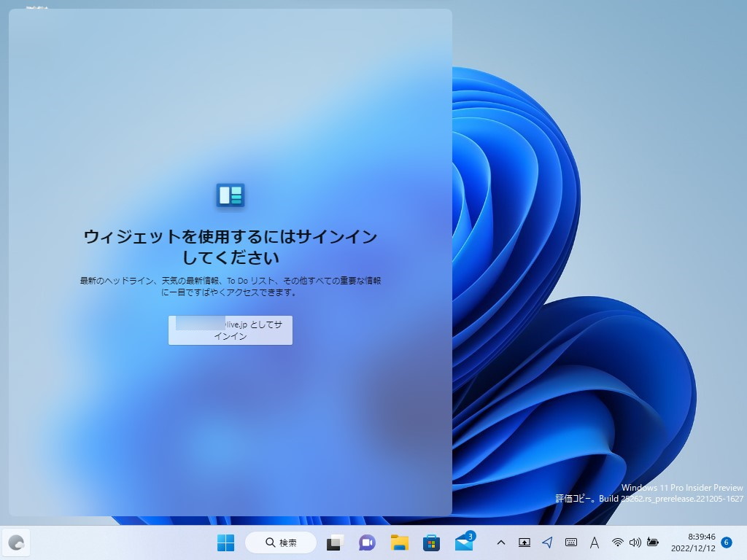This screenshot has height=560, width=747.
Task: Click the Widgets logo above the sign-in message
Action: tap(231, 195)
